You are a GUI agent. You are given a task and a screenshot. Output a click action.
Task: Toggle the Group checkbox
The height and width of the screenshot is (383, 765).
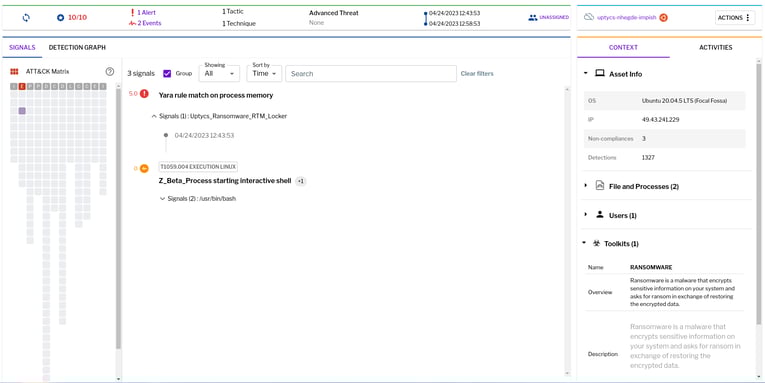pos(167,74)
